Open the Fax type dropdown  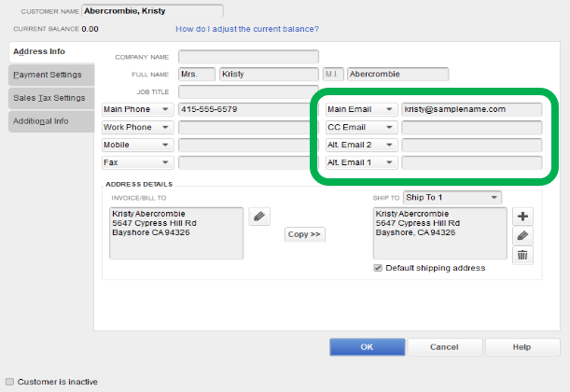pyautogui.click(x=137, y=162)
